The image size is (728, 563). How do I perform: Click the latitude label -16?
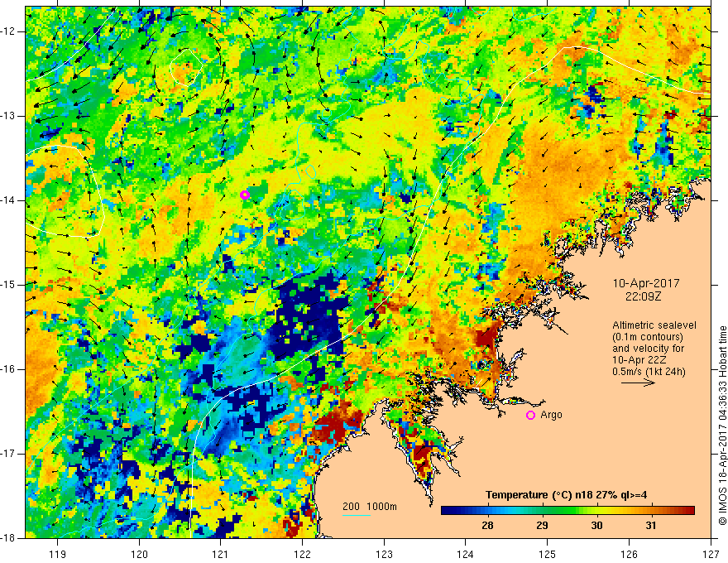8,369
